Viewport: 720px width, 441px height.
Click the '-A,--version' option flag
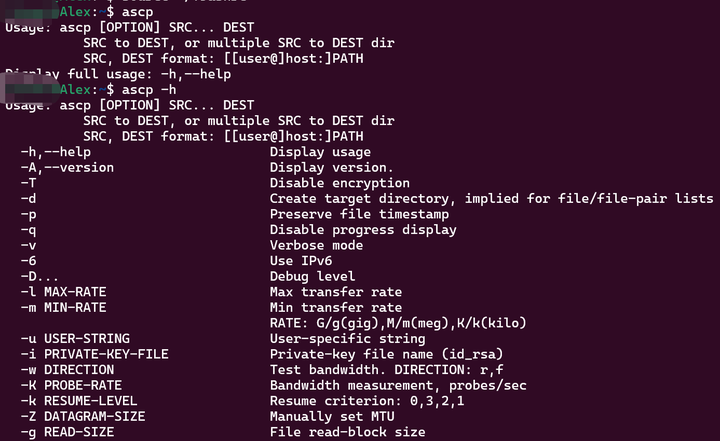tap(67, 167)
